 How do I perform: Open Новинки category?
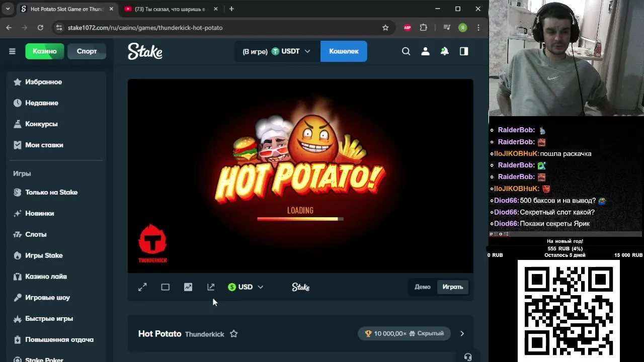[56, 214]
